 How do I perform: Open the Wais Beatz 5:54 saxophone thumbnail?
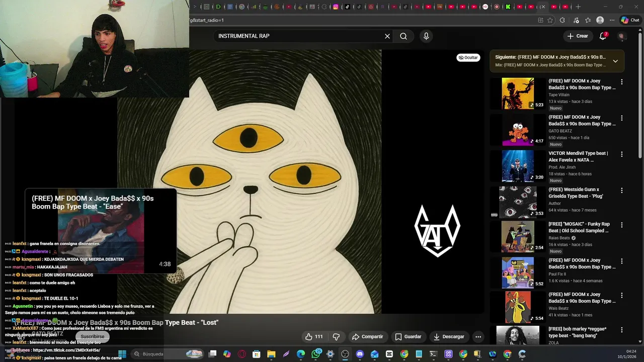518,307
